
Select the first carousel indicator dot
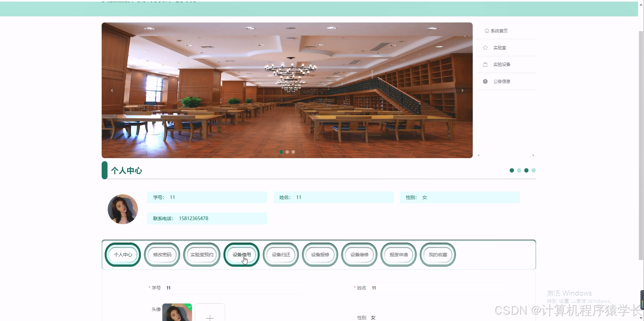point(281,152)
